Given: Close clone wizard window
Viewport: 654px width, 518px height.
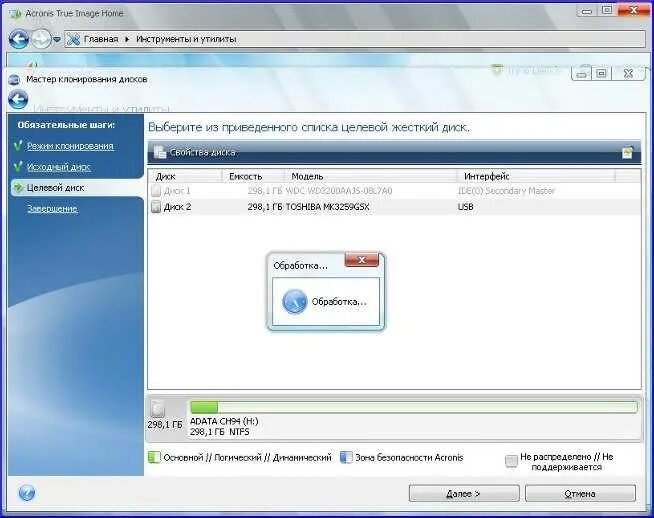Looking at the screenshot, I should coord(628,74).
